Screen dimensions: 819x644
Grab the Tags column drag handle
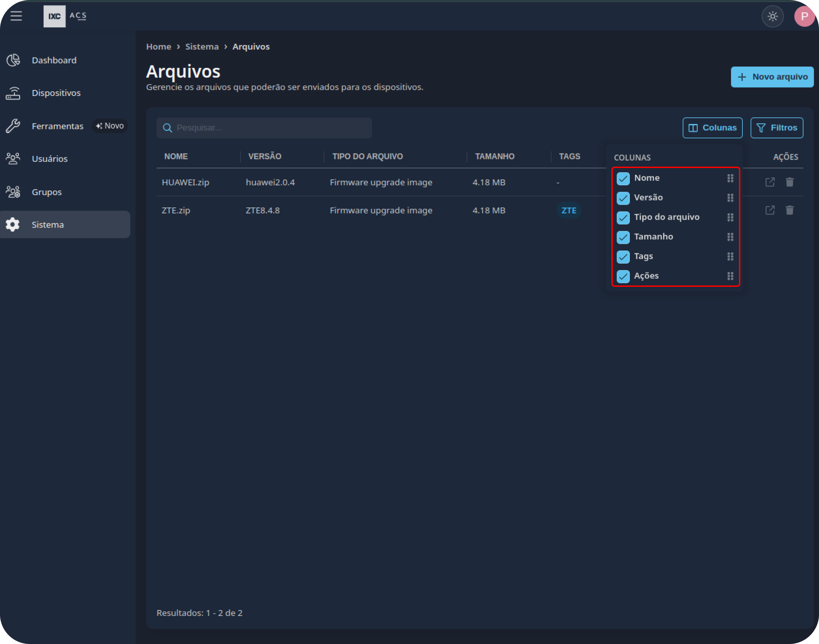click(730, 256)
